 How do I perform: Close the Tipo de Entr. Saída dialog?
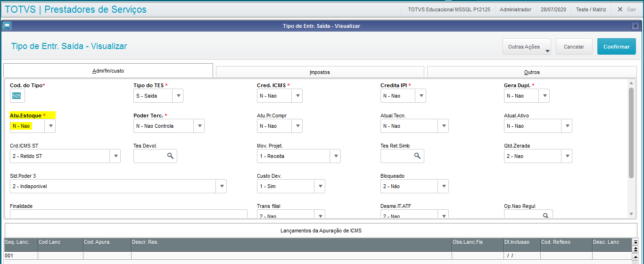point(636,26)
